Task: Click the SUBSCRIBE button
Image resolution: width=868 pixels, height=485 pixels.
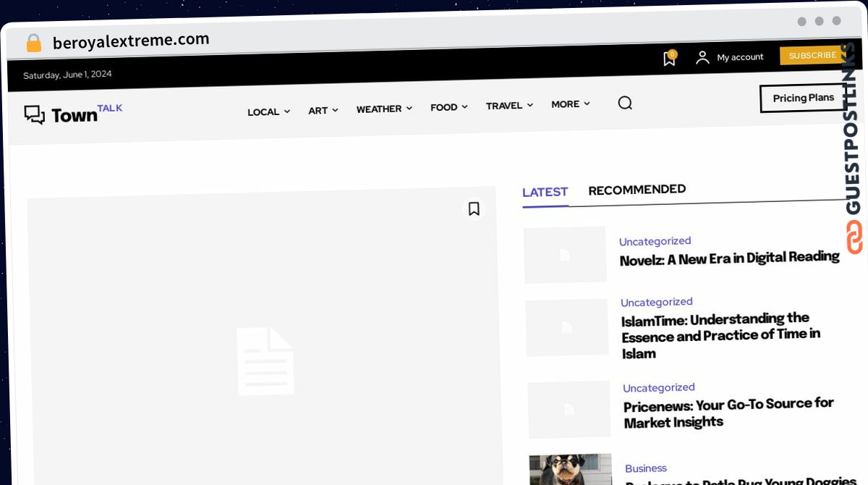Action: coord(812,56)
